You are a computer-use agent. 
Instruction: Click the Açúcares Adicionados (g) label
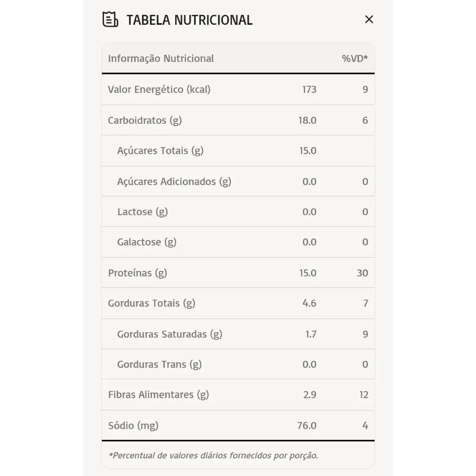(174, 181)
